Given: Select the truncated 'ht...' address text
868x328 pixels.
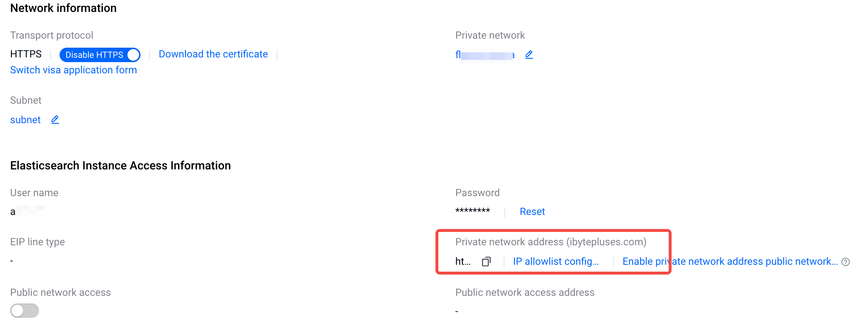Looking at the screenshot, I should [463, 262].
